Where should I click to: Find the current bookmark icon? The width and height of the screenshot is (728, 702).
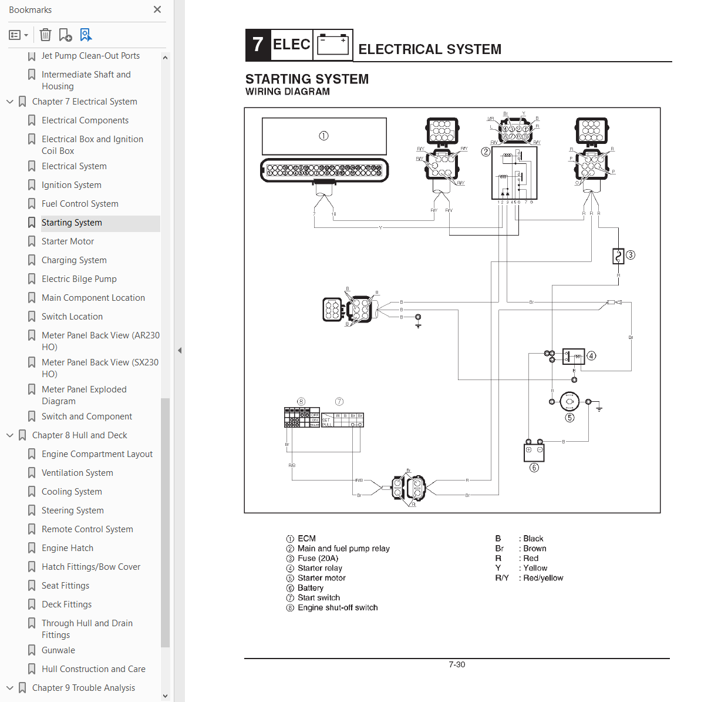point(86,35)
